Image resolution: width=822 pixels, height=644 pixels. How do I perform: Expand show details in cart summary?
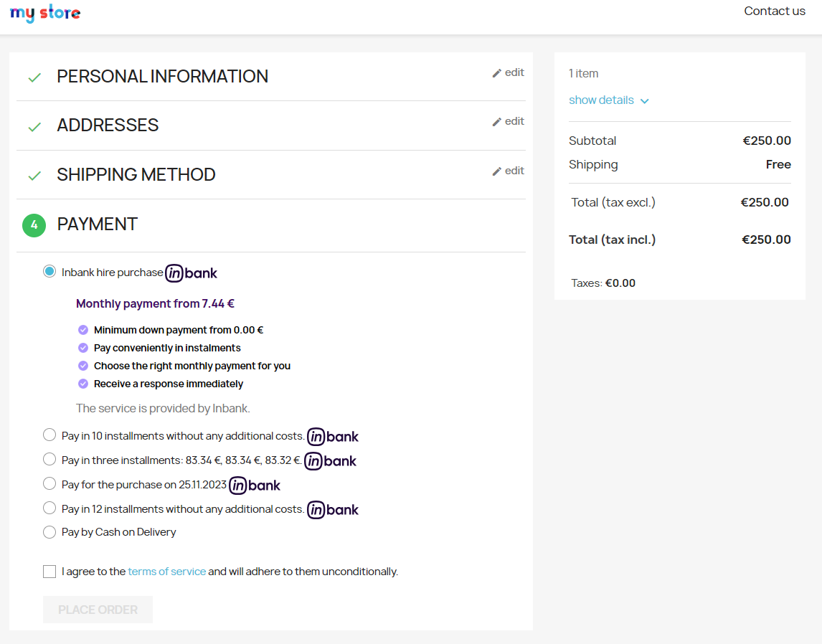point(601,100)
